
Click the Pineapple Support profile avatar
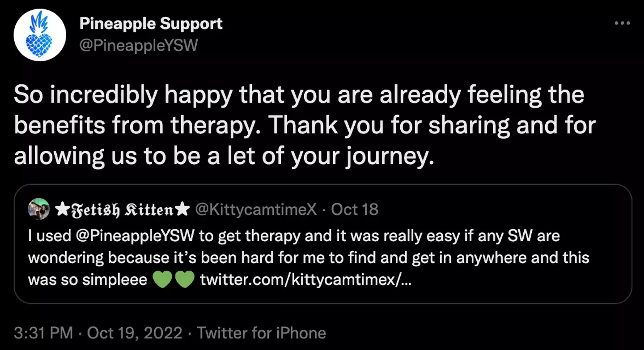pos(40,34)
